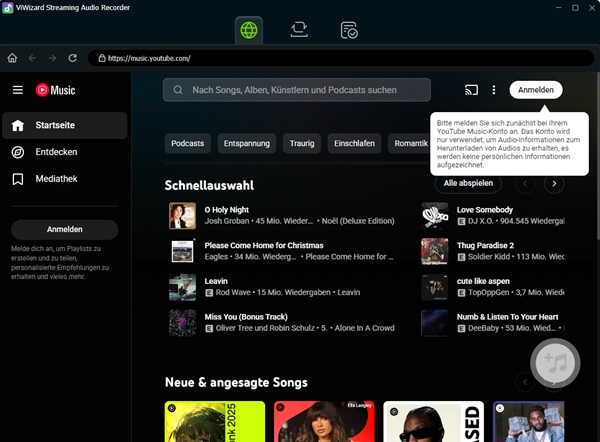Open the three-dot settings menu
This screenshot has width=600, height=442.
tap(494, 90)
